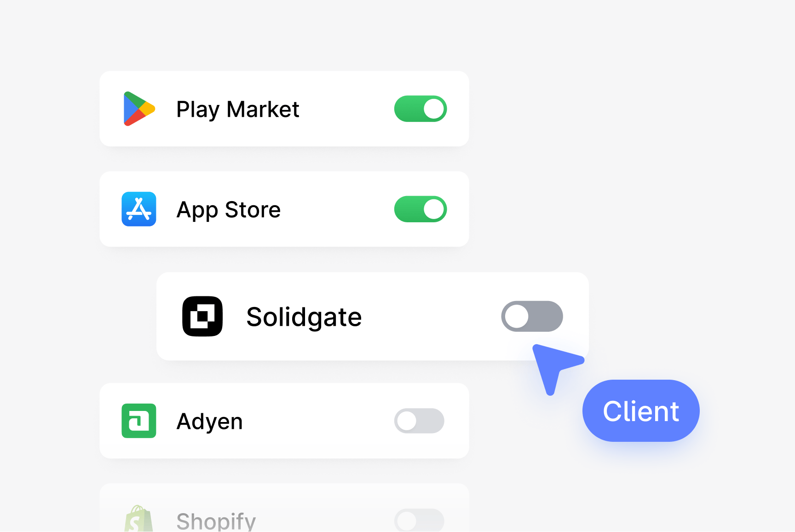
Task: Click the green Adyen logo icon
Action: tap(139, 421)
